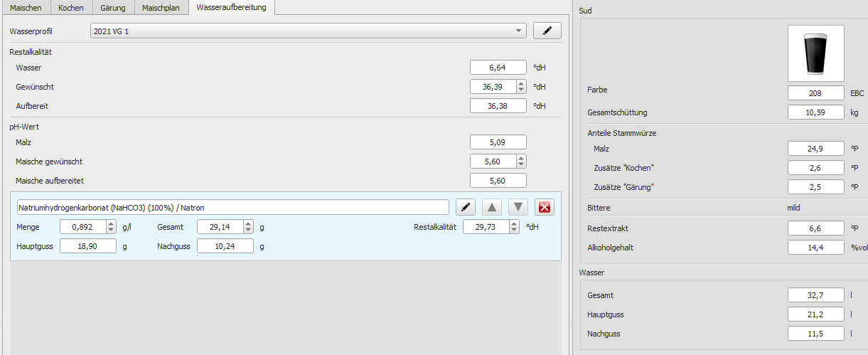
Task: Increase the additive Restalkalität stepper value
Action: (514, 224)
